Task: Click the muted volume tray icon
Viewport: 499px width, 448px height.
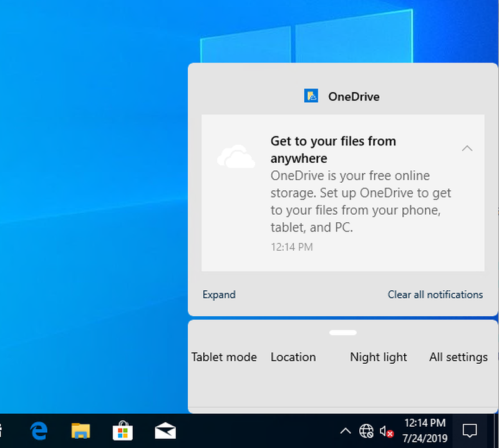Action: tap(387, 431)
